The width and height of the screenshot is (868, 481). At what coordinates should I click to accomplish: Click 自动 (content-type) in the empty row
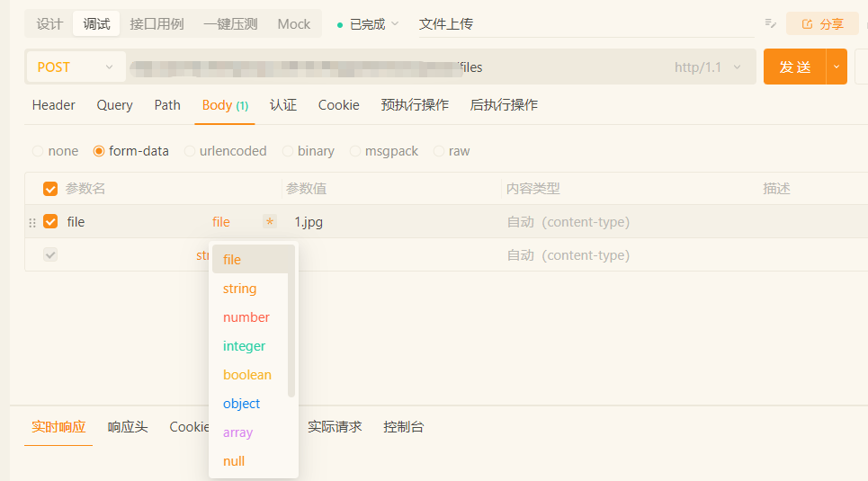coord(568,255)
